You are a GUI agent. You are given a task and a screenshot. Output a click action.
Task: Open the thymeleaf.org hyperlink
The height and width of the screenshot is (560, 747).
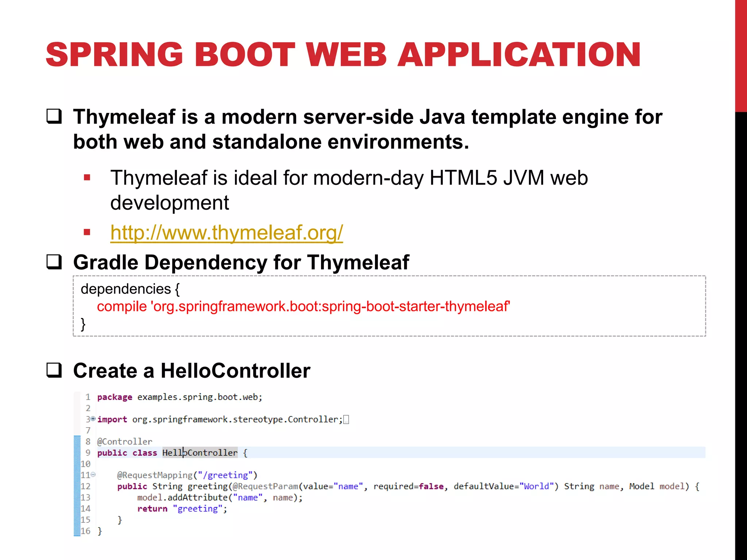226,232
